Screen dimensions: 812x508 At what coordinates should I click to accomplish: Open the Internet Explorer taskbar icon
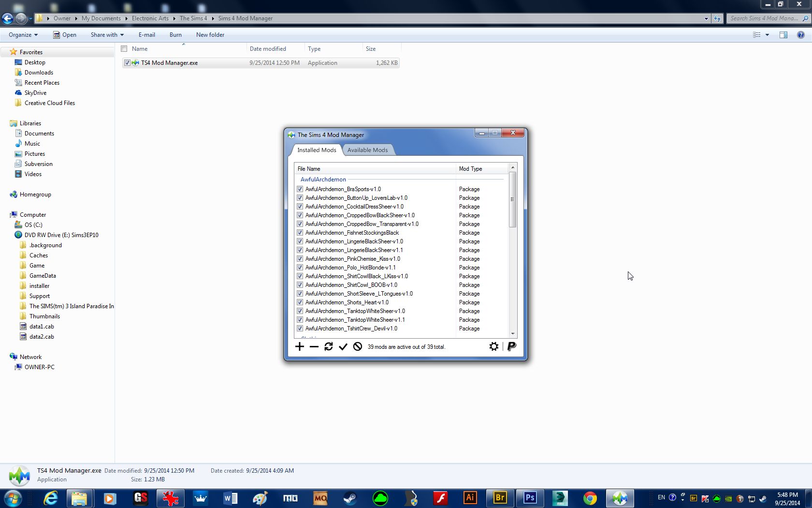coord(50,498)
